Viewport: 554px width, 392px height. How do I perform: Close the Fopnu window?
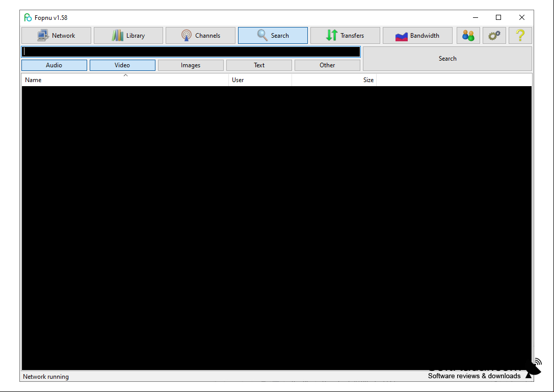pyautogui.click(x=522, y=17)
